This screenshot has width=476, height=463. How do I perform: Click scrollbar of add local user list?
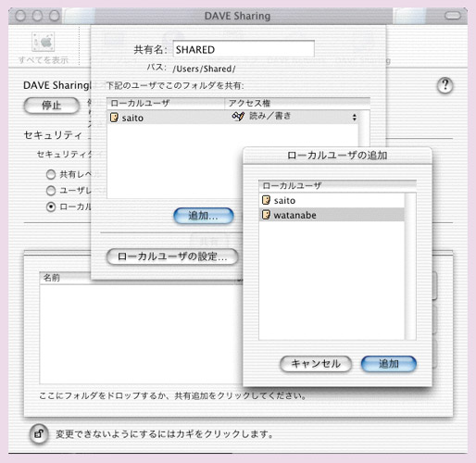tap(410, 267)
